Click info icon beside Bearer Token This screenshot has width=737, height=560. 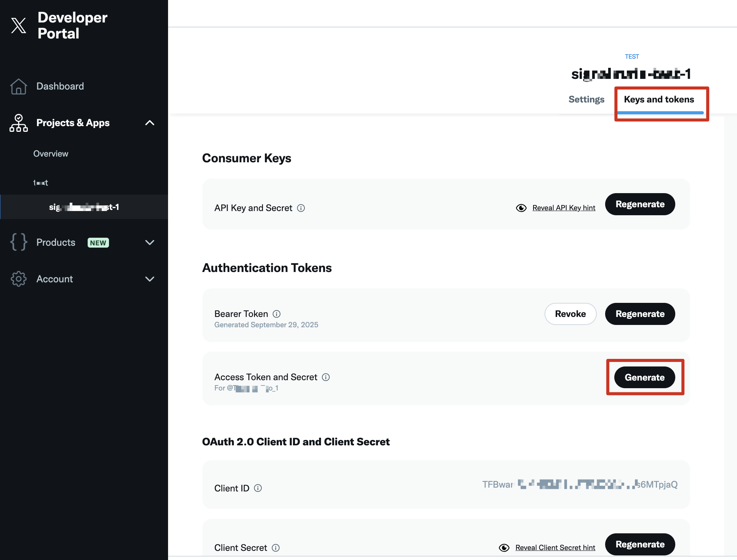coord(277,314)
